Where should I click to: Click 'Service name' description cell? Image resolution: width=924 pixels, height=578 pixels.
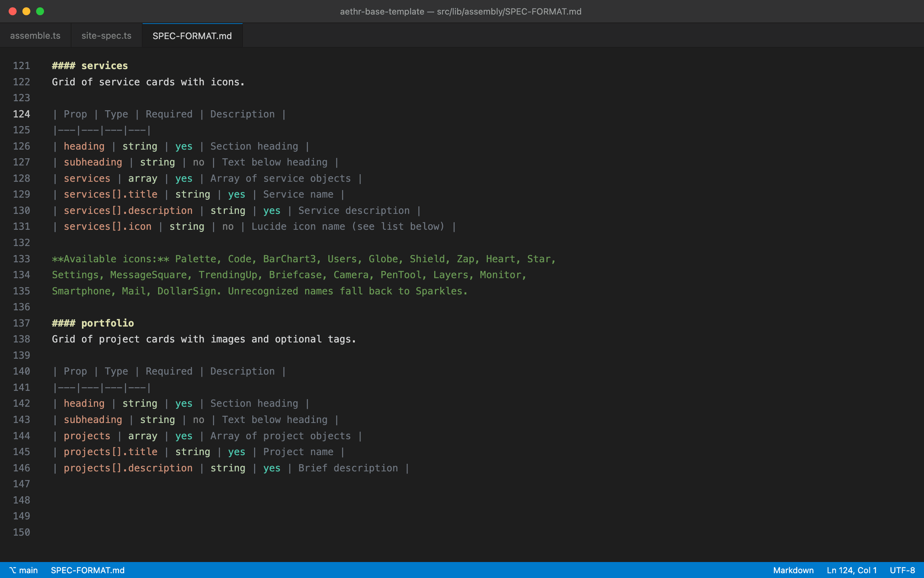(x=298, y=194)
